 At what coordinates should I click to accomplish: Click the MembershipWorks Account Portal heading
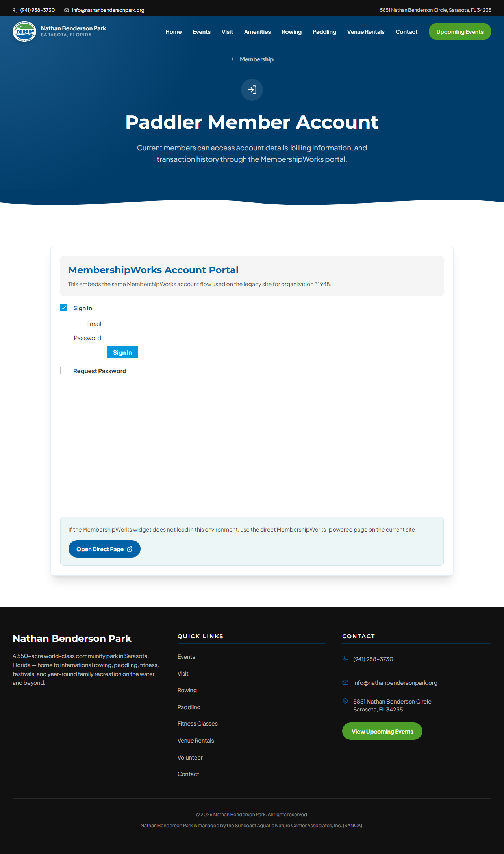(x=153, y=270)
